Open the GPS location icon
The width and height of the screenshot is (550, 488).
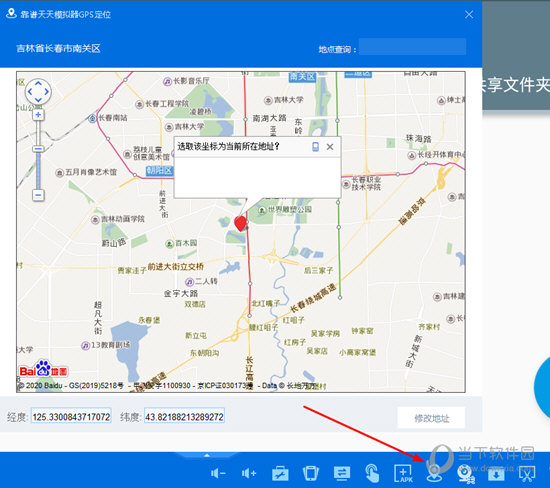click(x=434, y=473)
